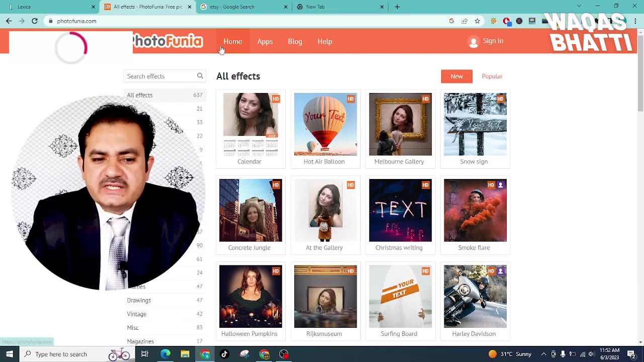Open Chrome's three-dot menu
The height and width of the screenshot is (362, 644).
click(x=634, y=21)
